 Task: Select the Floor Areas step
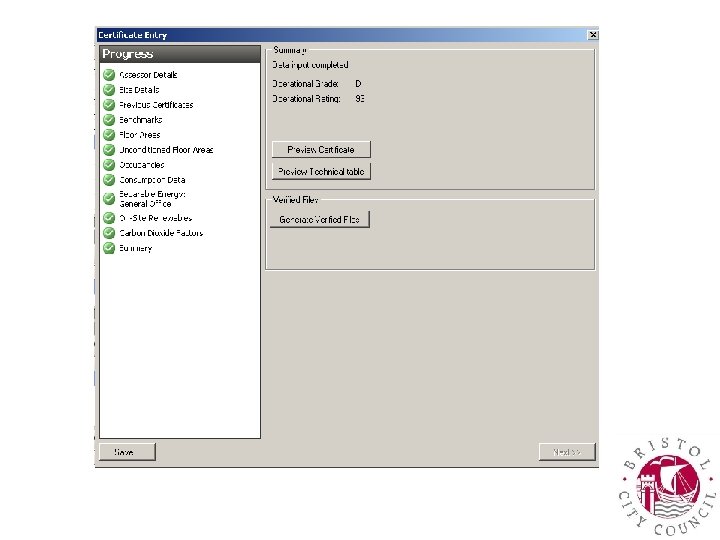coord(140,135)
